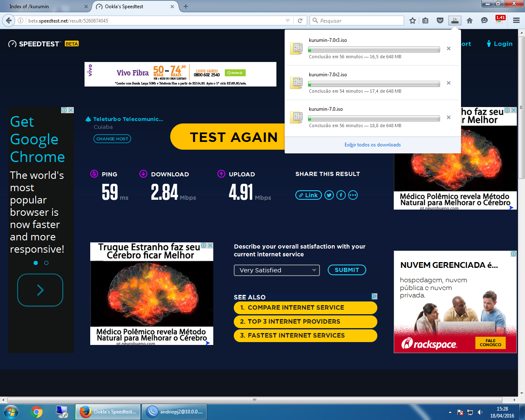Screen dimensions: 525x420
Task: Launch Google Chrome from the taskbar
Action: 37,412
